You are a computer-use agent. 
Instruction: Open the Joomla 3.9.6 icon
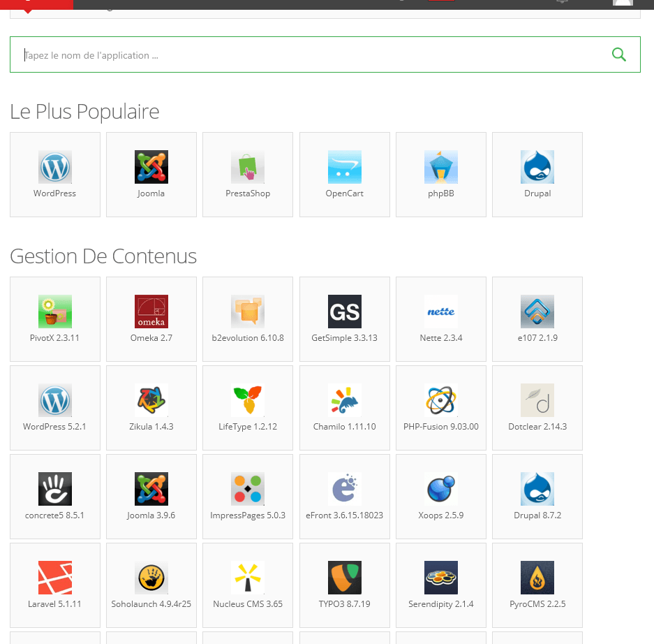point(151,489)
